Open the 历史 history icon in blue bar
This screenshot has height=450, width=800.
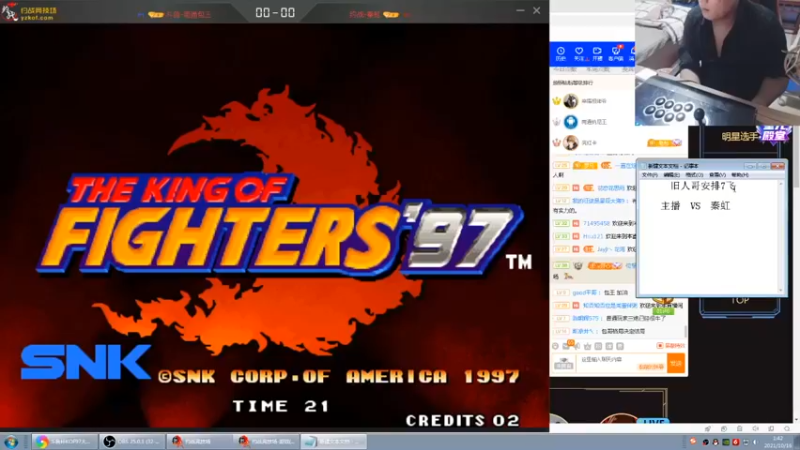click(x=560, y=54)
